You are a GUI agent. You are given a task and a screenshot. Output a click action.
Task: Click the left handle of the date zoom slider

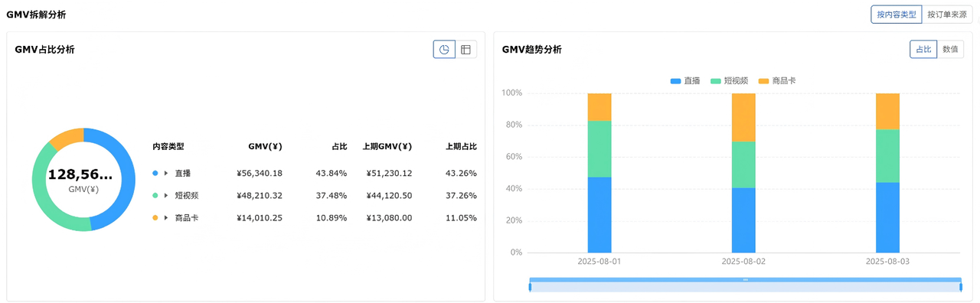click(x=530, y=286)
